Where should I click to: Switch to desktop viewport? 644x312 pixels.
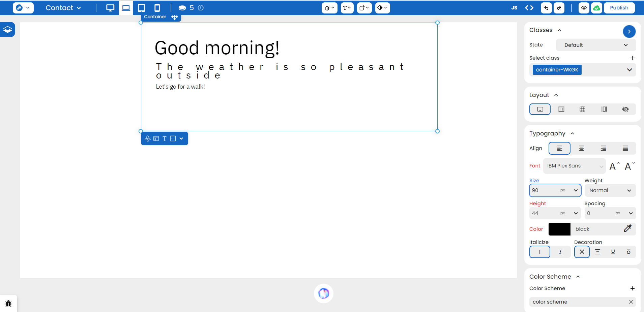pos(110,8)
